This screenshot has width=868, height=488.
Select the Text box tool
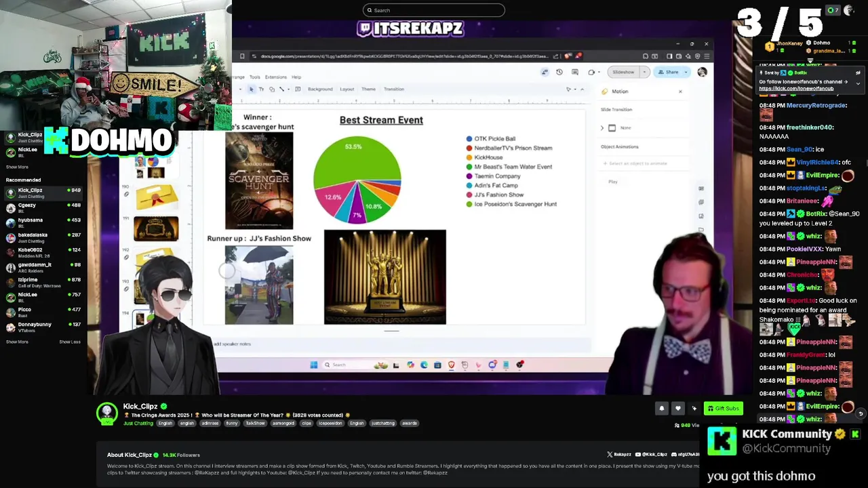[x=261, y=89]
